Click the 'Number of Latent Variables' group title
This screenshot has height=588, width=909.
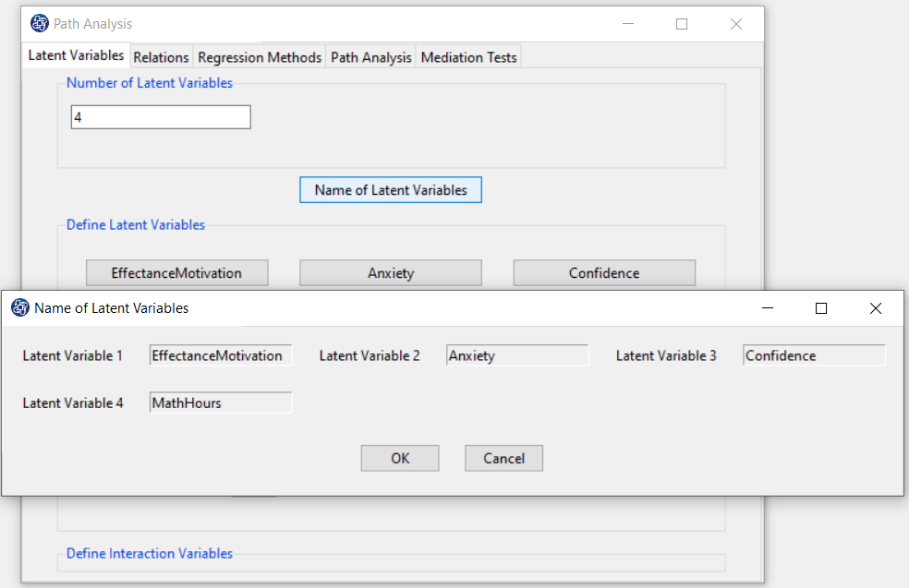point(150,83)
